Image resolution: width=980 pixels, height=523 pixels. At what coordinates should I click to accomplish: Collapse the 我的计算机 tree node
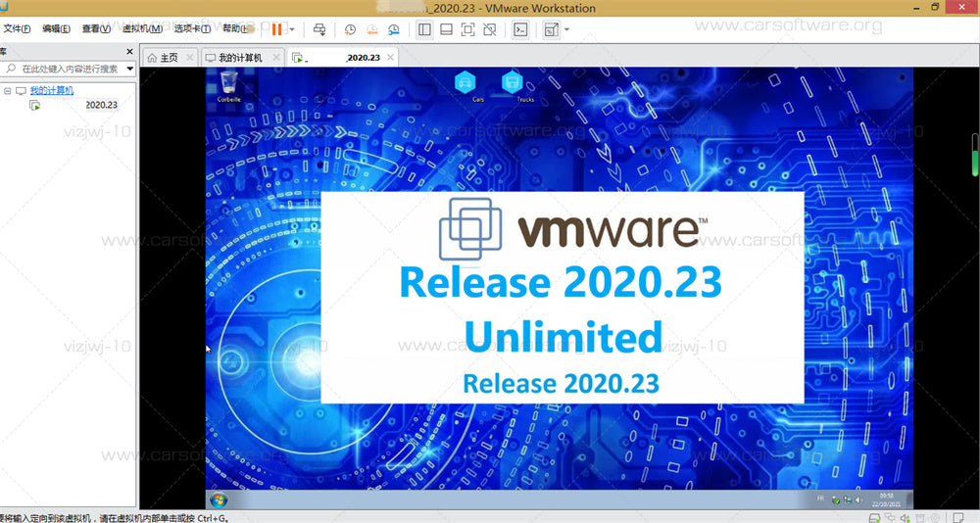[x=8, y=91]
